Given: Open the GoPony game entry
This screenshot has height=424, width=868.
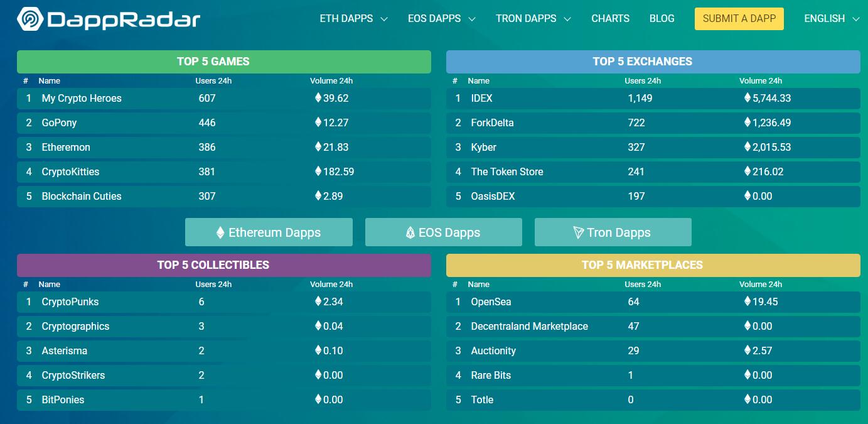Looking at the screenshot, I should coord(224,123).
